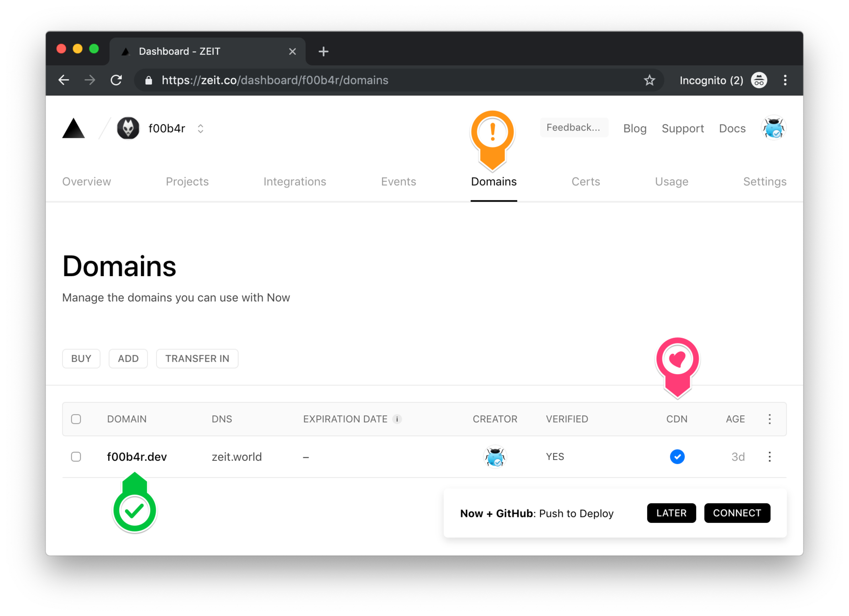Sort by the CDN column header
This screenshot has height=616, width=849.
coord(677,419)
